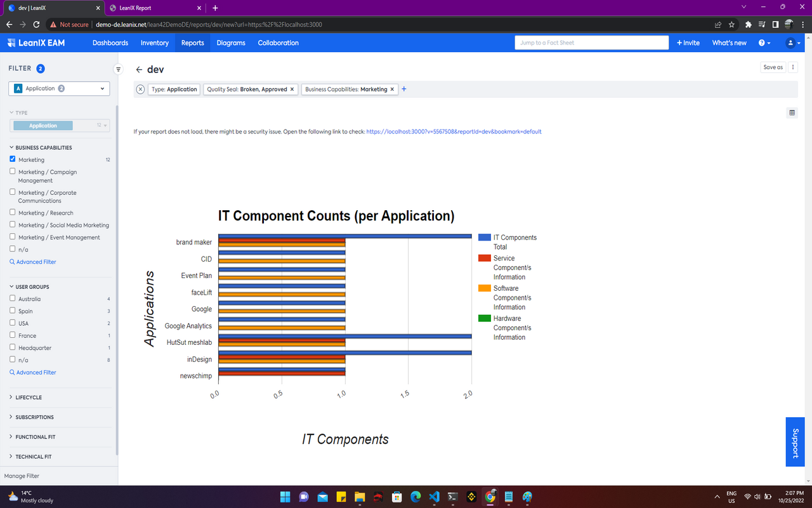Collapse the USER GROUPS section
The image size is (812, 508).
(29, 287)
